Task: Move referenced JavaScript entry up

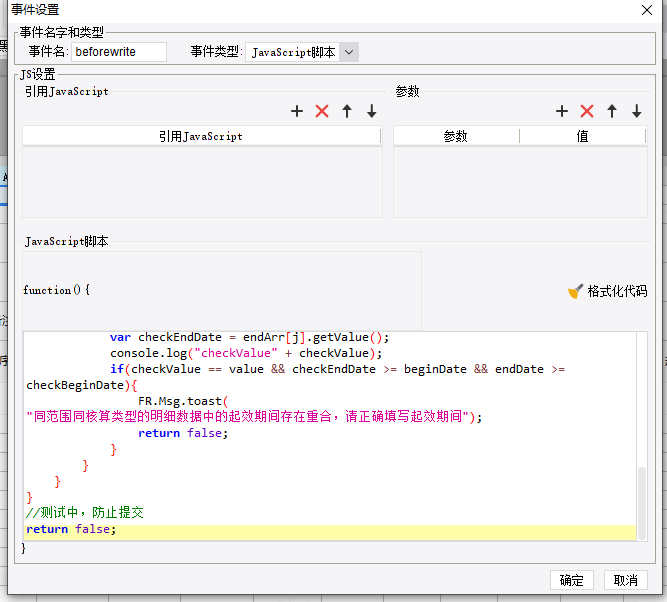Action: coord(347,111)
